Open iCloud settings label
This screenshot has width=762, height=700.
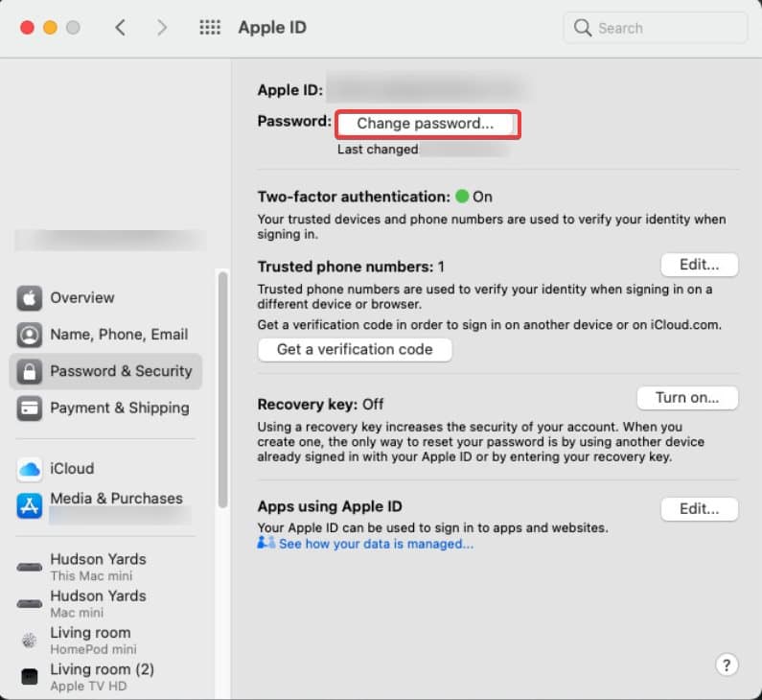point(73,469)
